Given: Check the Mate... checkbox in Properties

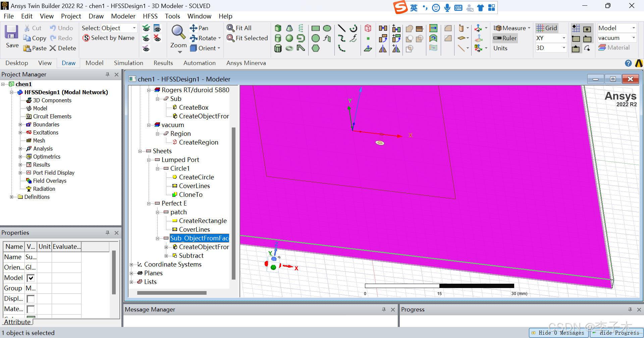Looking at the screenshot, I should (31, 309).
